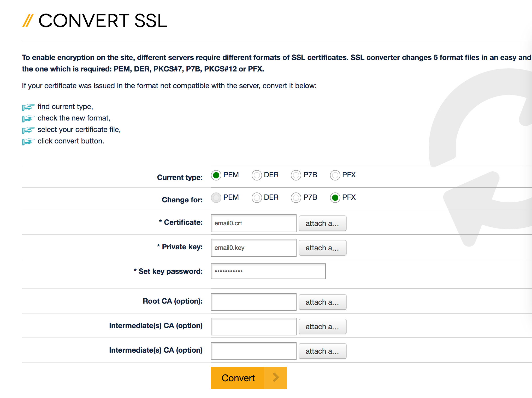Screen dimensions: 532x398
Task: Attach a Root CA file
Action: pyautogui.click(x=322, y=302)
